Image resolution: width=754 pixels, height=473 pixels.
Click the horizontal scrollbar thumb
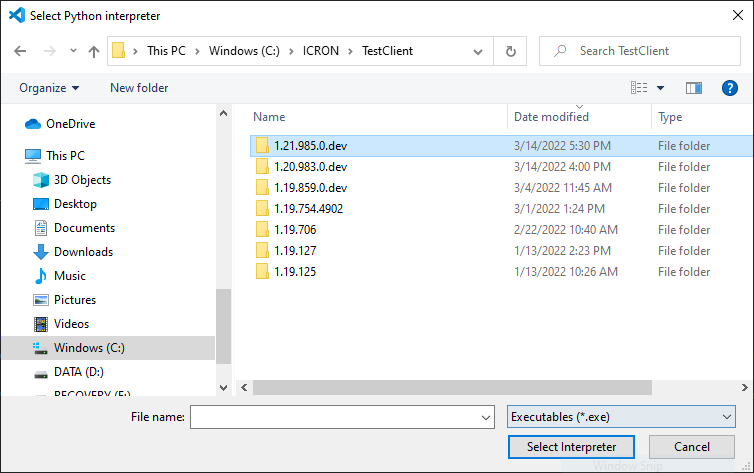(452, 387)
